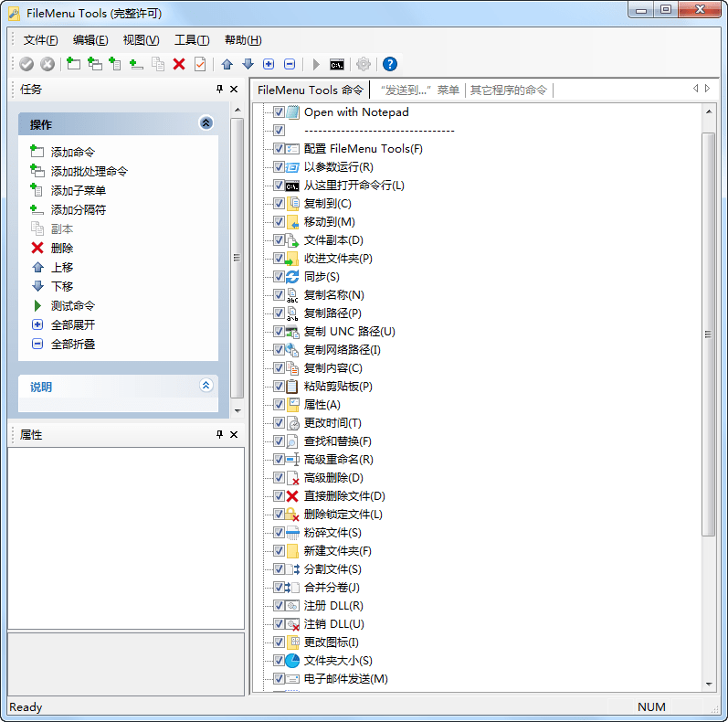Open the 文件(F) menu
This screenshot has height=722, width=728.
click(41, 40)
